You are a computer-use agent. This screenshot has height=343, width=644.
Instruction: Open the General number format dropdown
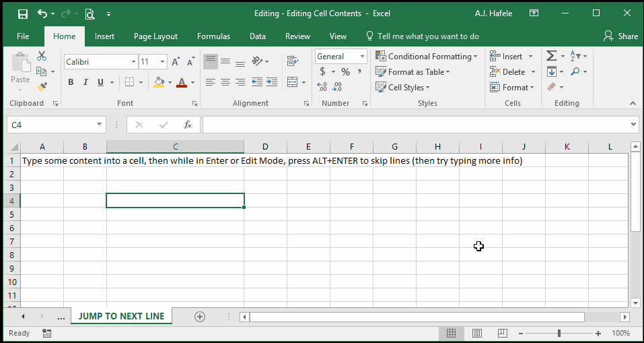click(362, 57)
